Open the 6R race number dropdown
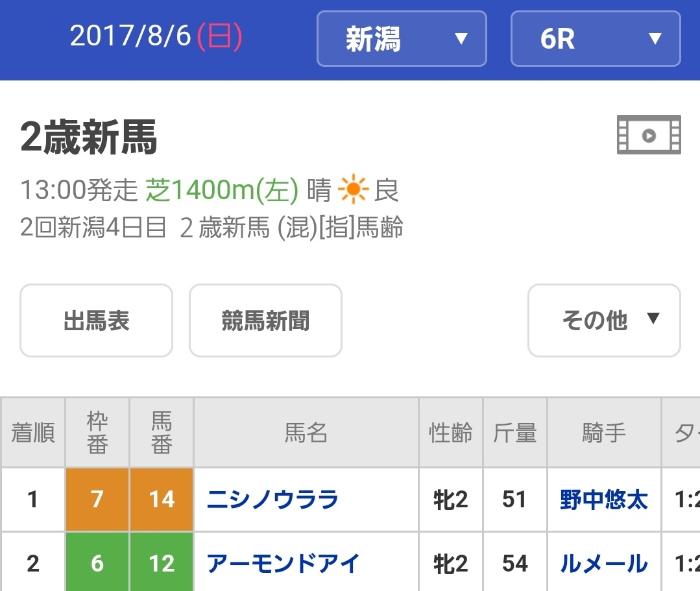The height and width of the screenshot is (591, 700). [596, 39]
